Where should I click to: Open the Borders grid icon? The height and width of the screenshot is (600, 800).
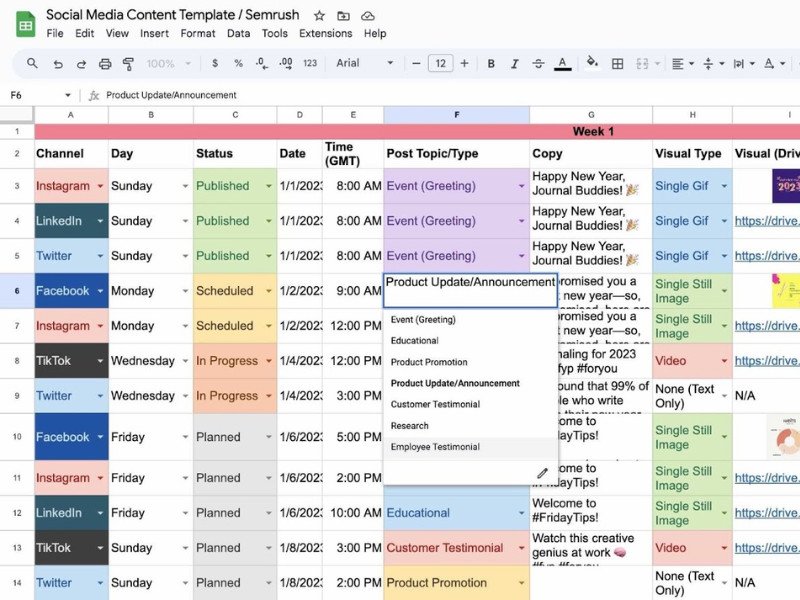point(617,64)
